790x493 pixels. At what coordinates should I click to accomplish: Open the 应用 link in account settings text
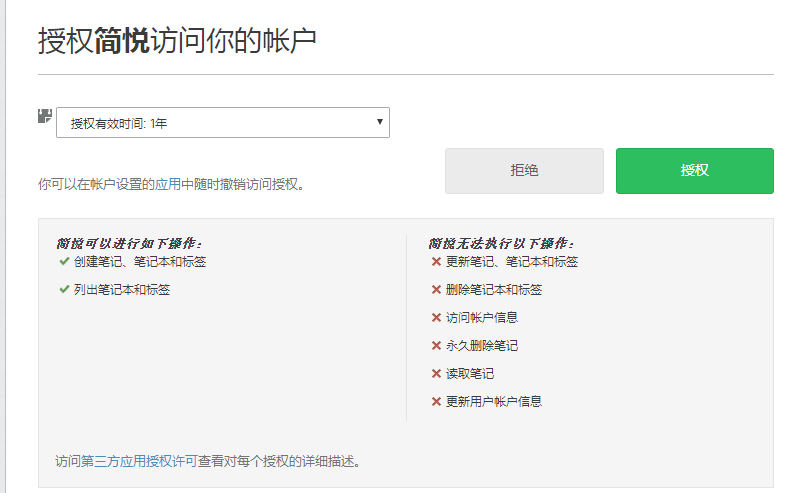(168, 184)
